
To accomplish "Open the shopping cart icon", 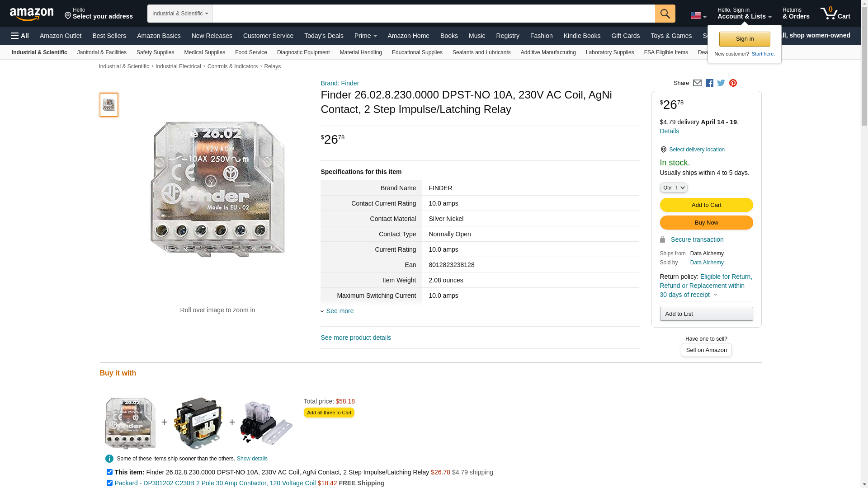I will (x=835, y=14).
